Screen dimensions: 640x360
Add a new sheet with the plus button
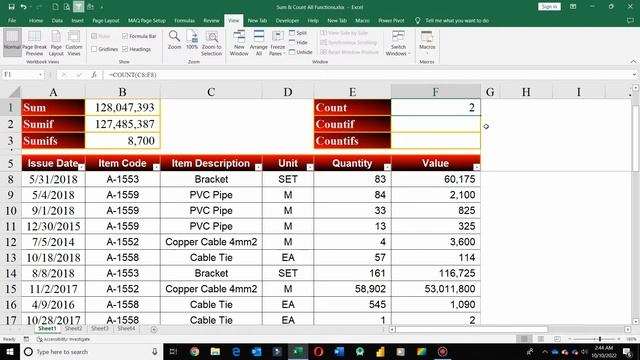coord(154,329)
